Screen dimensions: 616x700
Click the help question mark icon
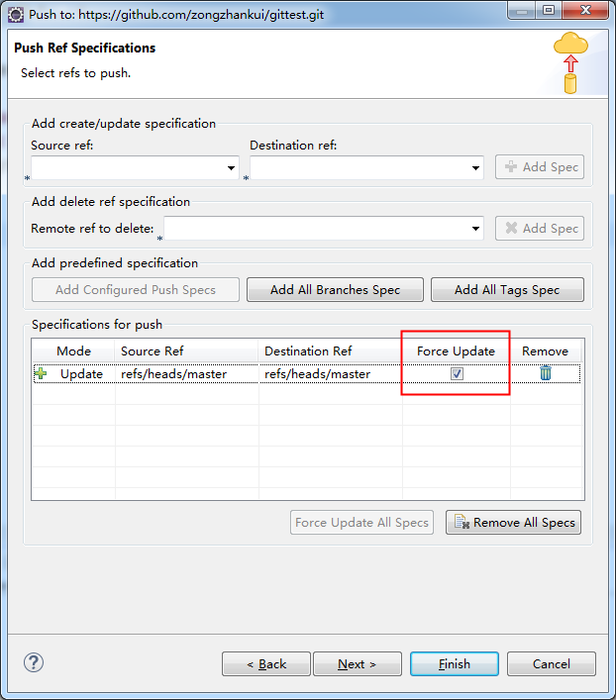(34, 662)
